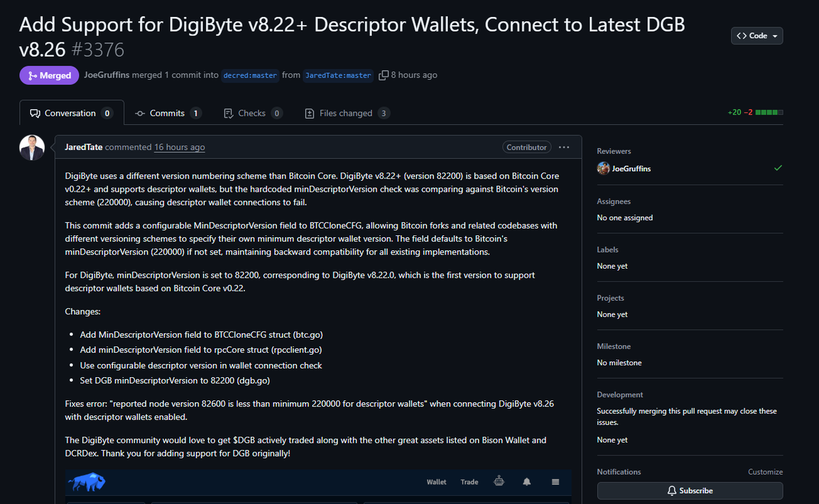Screen dimensions: 819x504
Task: Click the bell icon in embedded screenshot
Action: [527, 481]
